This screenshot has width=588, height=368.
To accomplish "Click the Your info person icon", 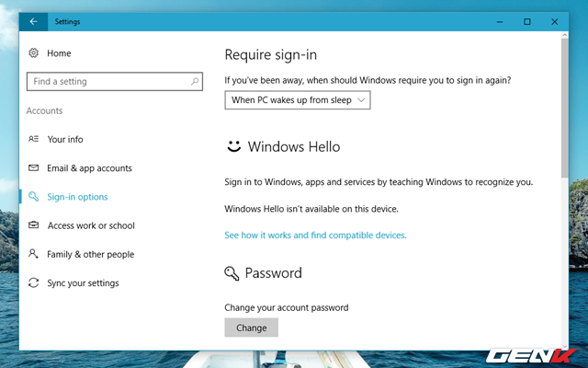I will pos(33,139).
